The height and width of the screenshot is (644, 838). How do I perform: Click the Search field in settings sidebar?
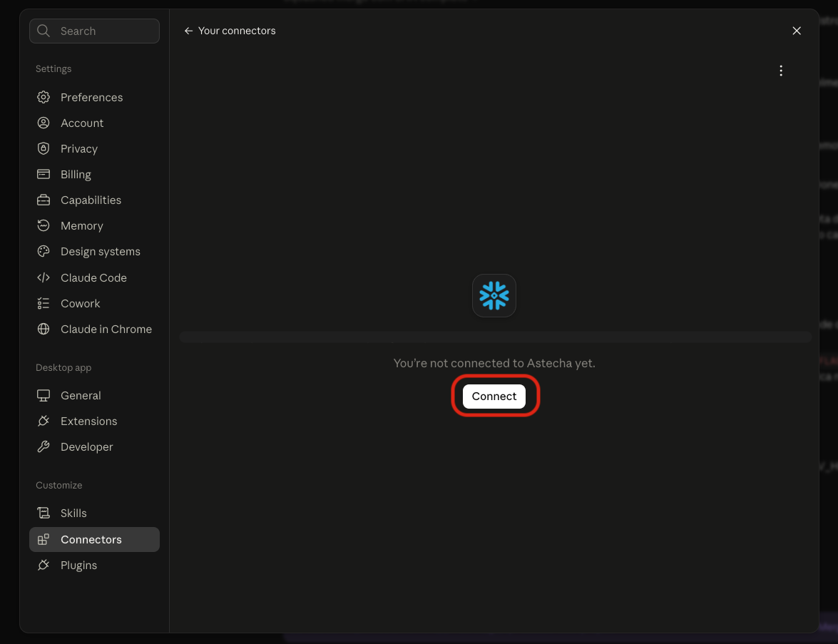(94, 31)
